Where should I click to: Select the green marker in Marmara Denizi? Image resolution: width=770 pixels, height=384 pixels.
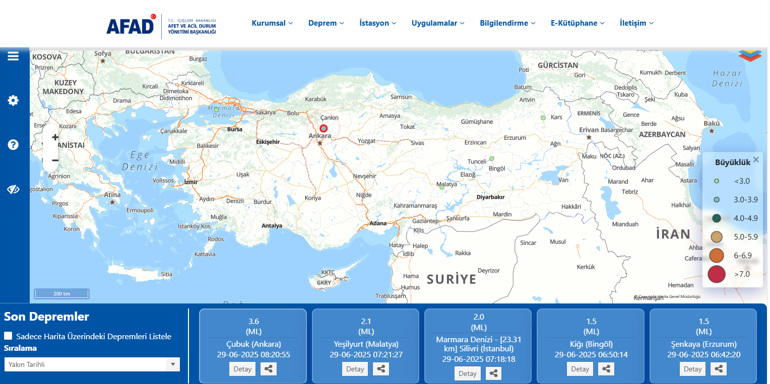coord(216,110)
